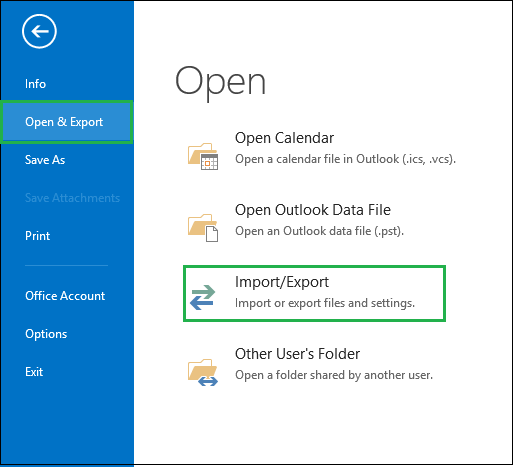Select Open & Export in sidebar
Image resolution: width=514 pixels, height=467 pixels.
[x=67, y=122]
